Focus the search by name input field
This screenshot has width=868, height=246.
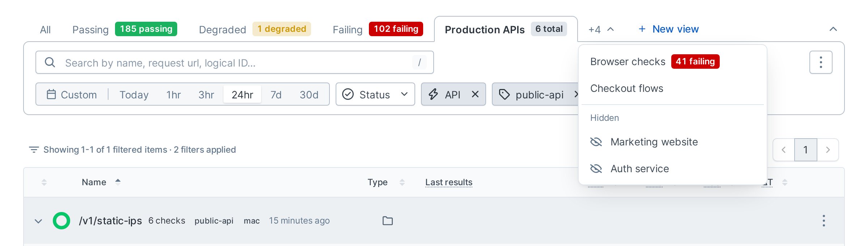click(235, 62)
